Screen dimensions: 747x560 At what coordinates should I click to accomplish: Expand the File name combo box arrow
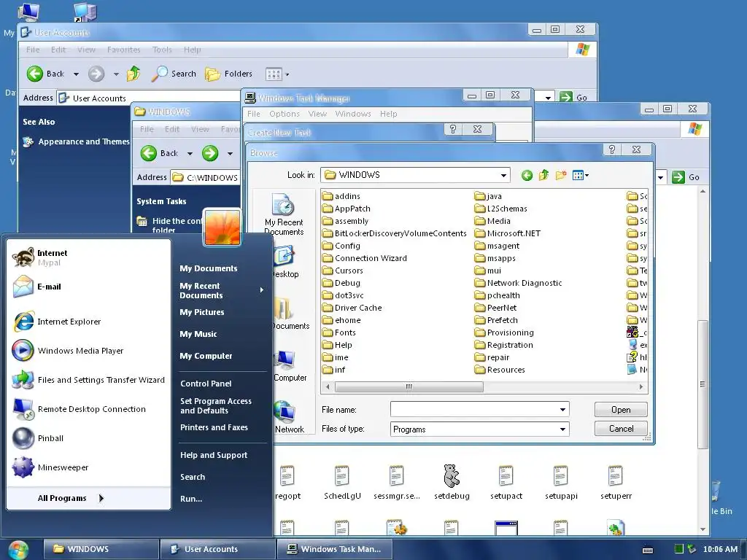pyautogui.click(x=562, y=410)
